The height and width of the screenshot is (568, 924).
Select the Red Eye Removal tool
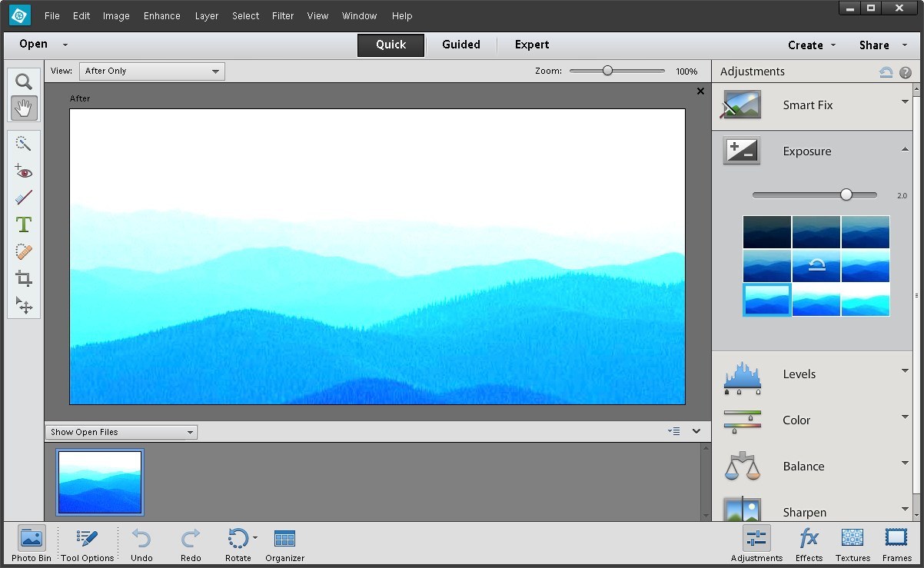click(23, 171)
